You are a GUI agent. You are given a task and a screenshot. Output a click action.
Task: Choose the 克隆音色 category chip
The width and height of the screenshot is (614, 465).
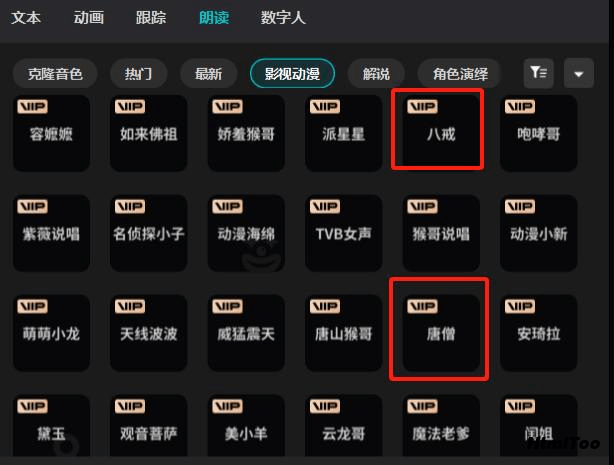(x=55, y=74)
